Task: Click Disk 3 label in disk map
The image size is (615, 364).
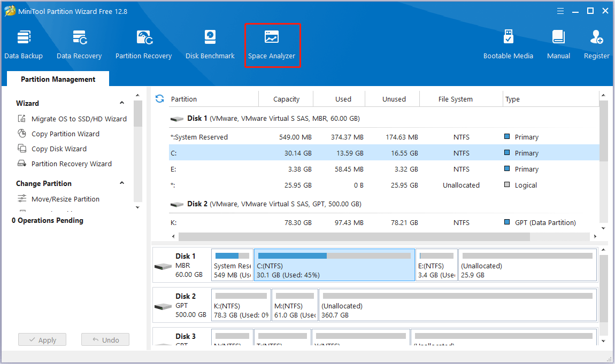Action: [185, 336]
